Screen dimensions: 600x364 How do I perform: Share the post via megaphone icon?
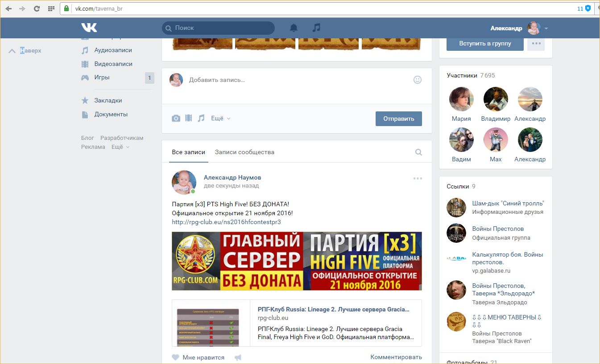[238, 357]
